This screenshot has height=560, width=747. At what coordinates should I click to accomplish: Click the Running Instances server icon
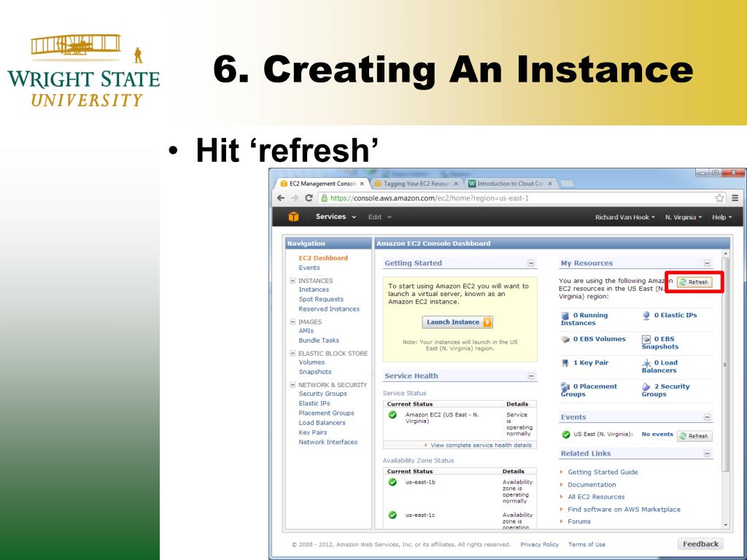click(x=565, y=315)
